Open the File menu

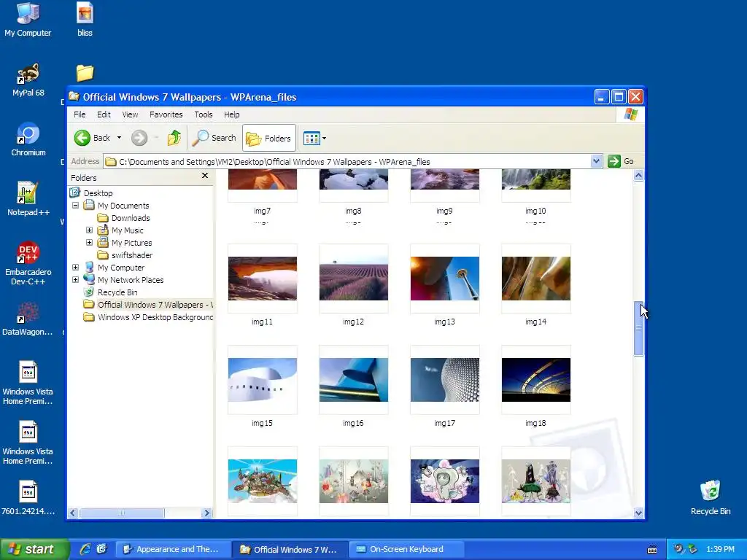[x=80, y=114]
